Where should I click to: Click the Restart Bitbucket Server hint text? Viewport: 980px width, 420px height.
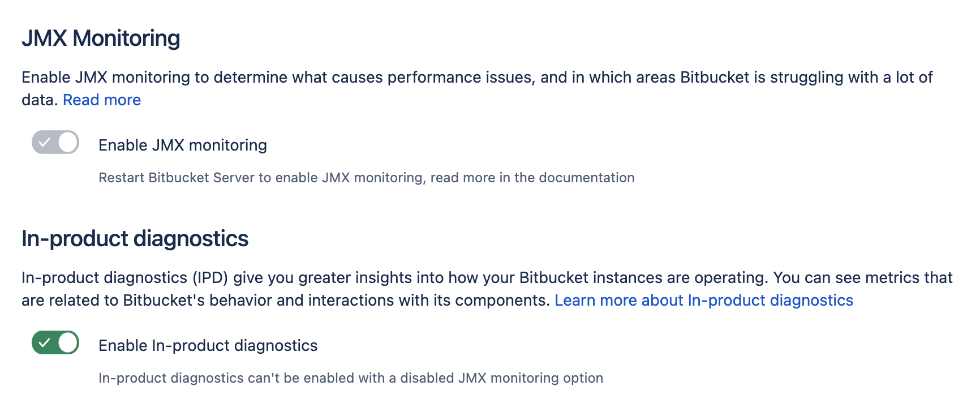coord(366,178)
